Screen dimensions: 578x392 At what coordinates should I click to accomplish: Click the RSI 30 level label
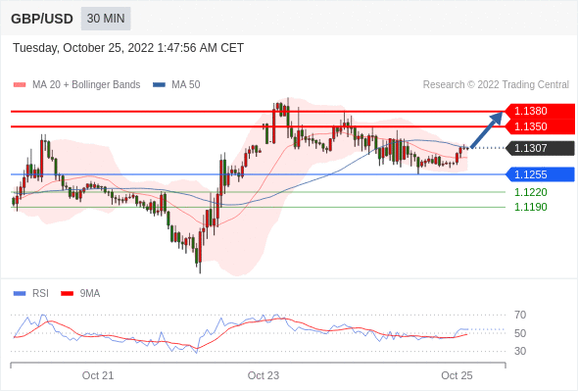(x=520, y=351)
